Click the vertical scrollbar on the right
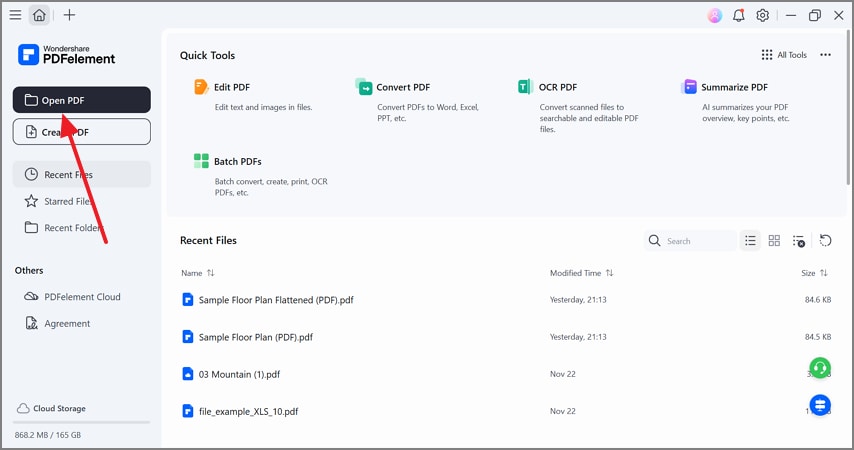 pyautogui.click(x=847, y=106)
